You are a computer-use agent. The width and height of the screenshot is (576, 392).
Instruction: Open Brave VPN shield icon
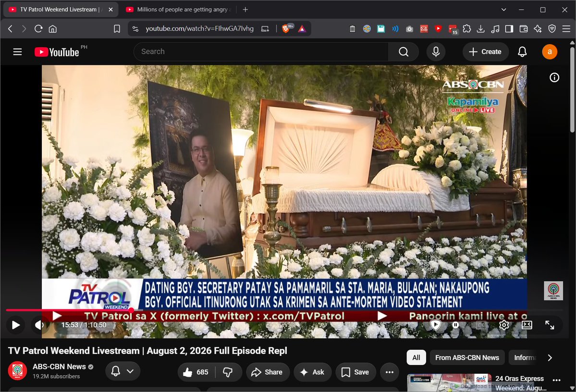click(x=552, y=29)
